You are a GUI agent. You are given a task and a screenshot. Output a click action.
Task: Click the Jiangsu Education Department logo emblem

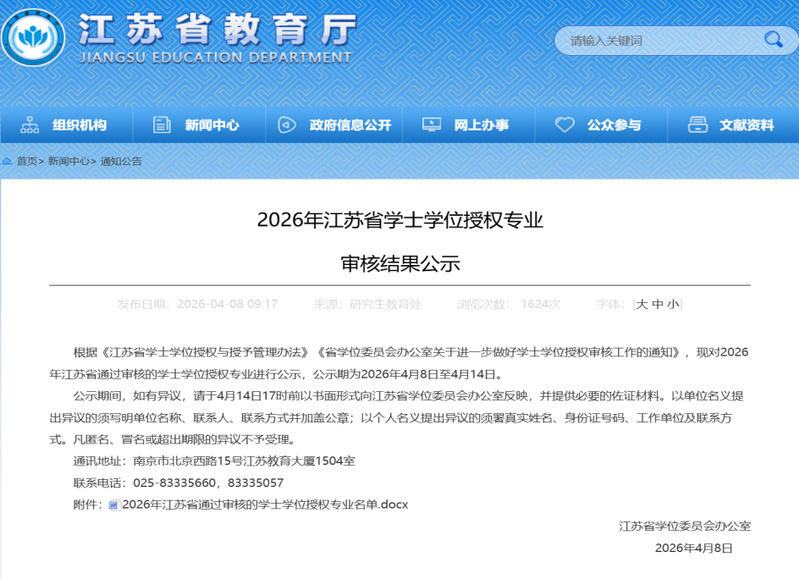pyautogui.click(x=35, y=38)
